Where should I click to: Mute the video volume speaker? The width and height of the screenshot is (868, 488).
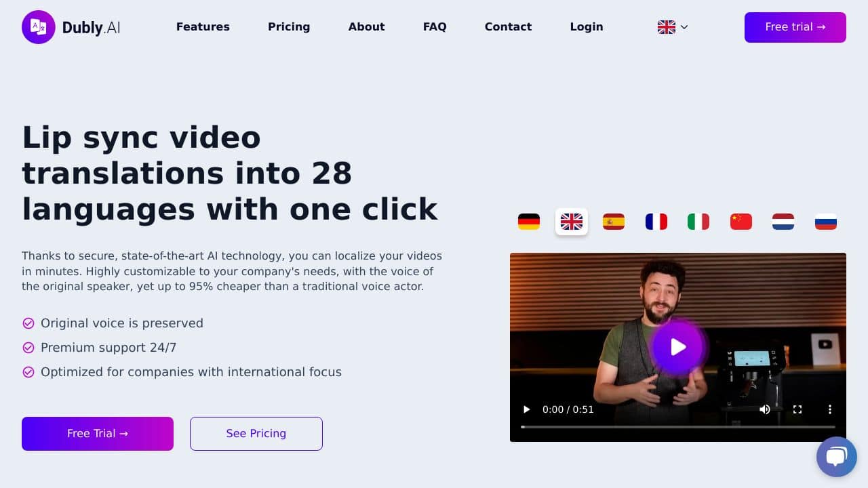765,409
